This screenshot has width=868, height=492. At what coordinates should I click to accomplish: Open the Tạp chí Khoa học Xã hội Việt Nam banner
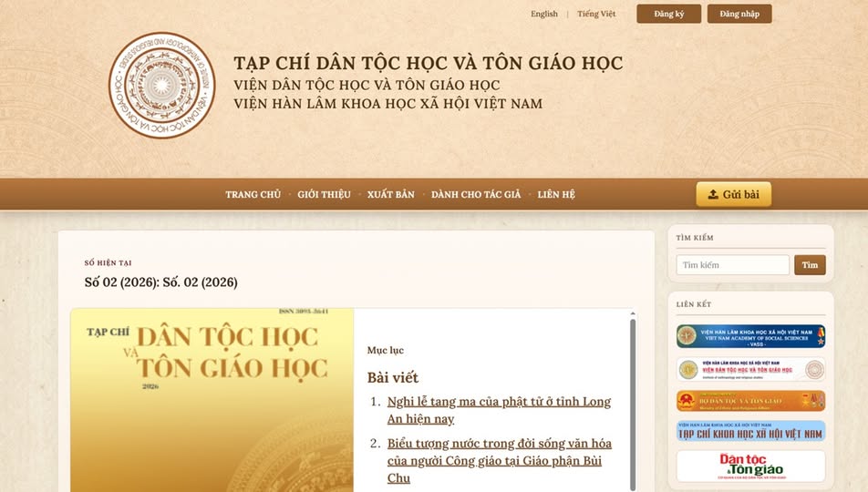pos(750,431)
